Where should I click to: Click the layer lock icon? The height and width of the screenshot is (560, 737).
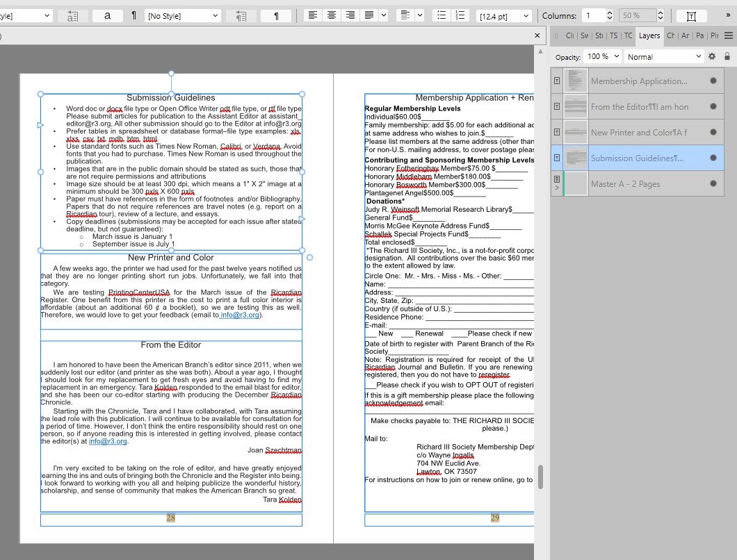click(727, 56)
